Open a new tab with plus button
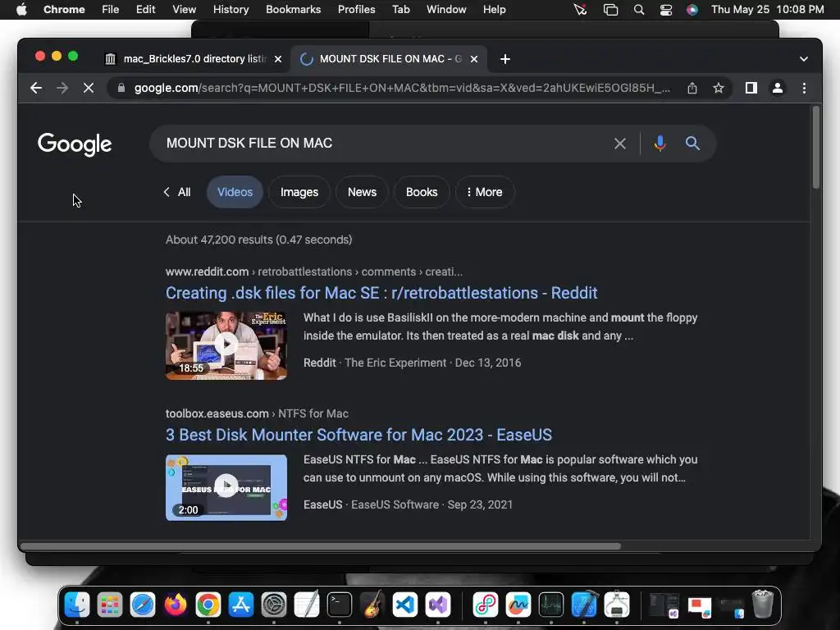Viewport: 840px width, 630px height. [x=505, y=59]
